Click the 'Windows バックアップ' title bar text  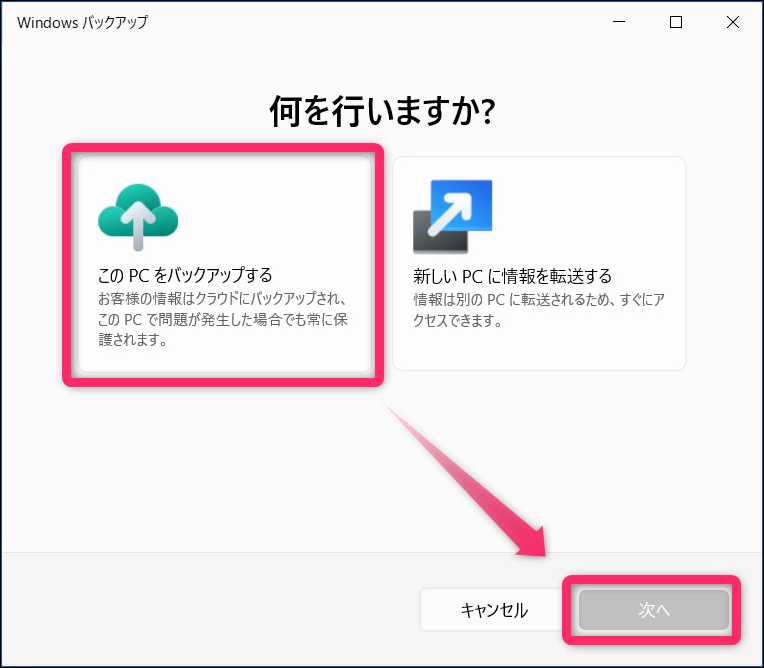click(82, 22)
